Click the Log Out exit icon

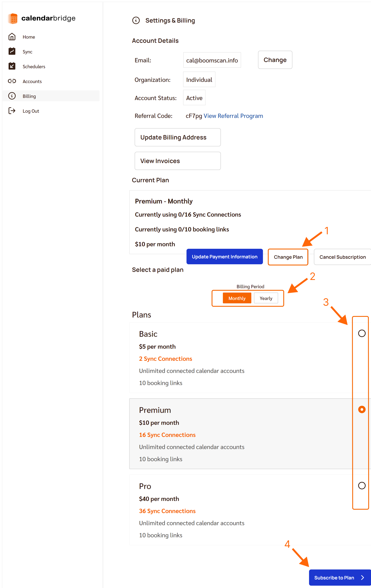[12, 111]
